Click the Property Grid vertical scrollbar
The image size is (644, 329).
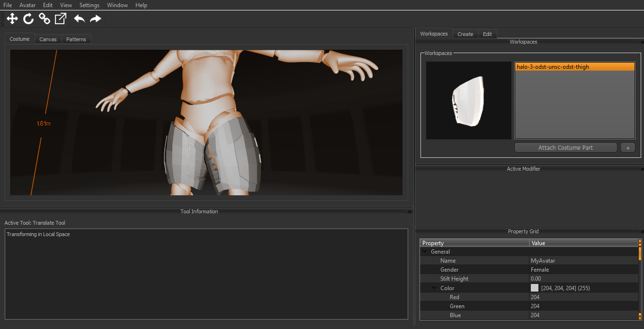(640, 280)
